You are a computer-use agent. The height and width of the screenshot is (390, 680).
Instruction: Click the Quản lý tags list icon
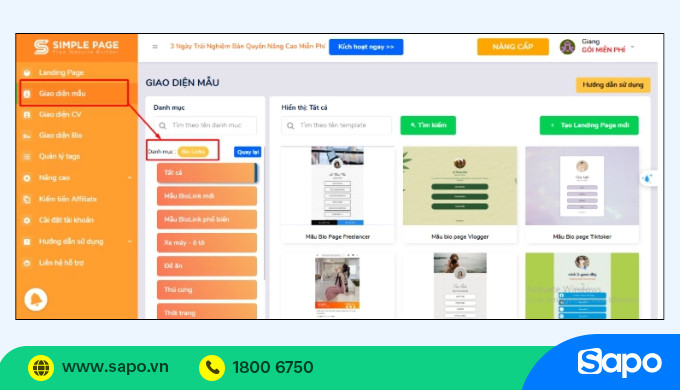pos(27,157)
